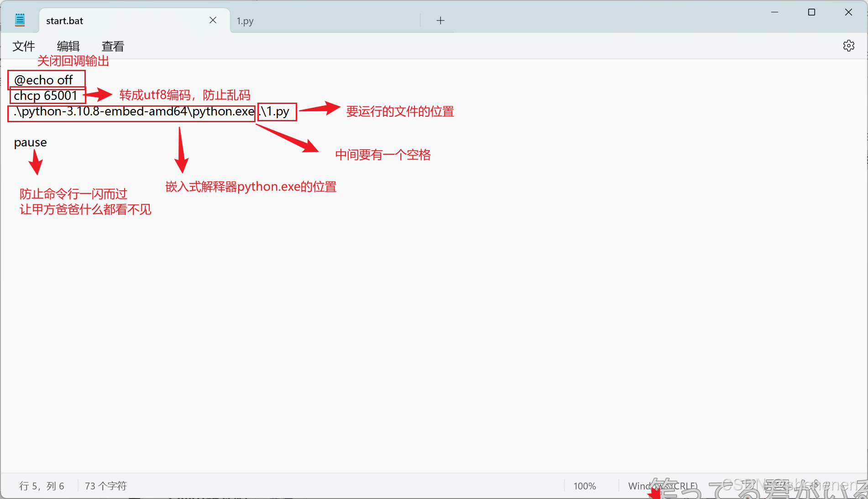
Task: Click the python.exe path text in editor
Action: pos(132,111)
